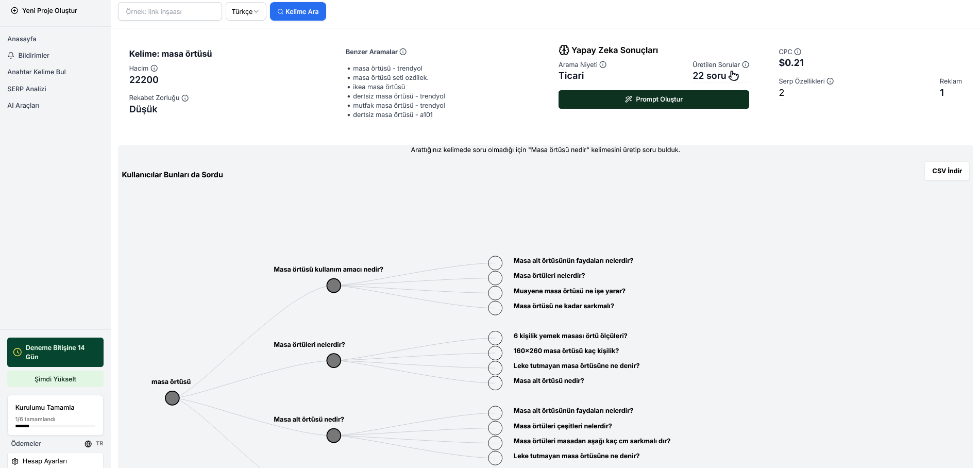Open Hesap Ayarları via the gear icon

[x=14, y=461]
